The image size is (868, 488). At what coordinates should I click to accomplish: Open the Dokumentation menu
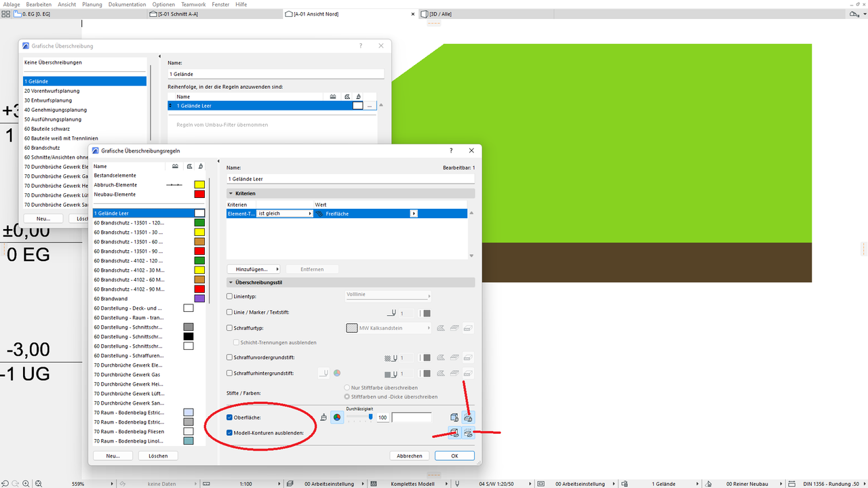[129, 4]
